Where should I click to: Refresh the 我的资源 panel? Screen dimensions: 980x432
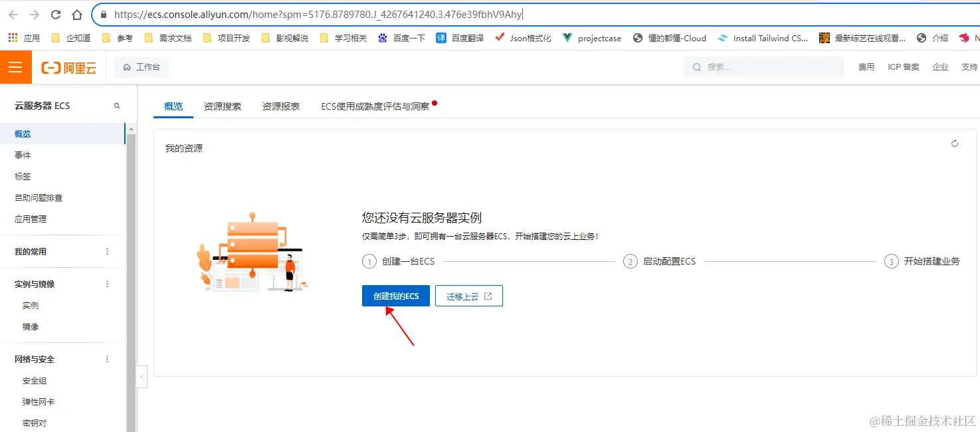click(x=955, y=144)
